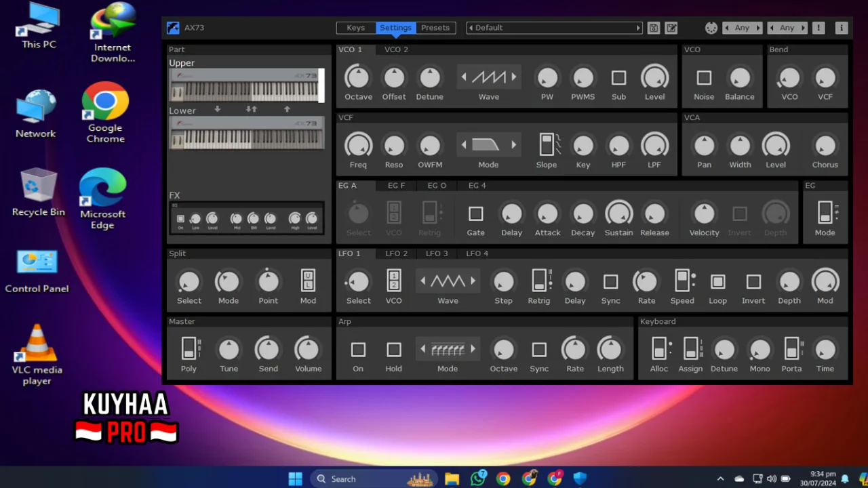Switch to the Keys tab
The width and height of the screenshot is (868, 488).
pos(356,28)
